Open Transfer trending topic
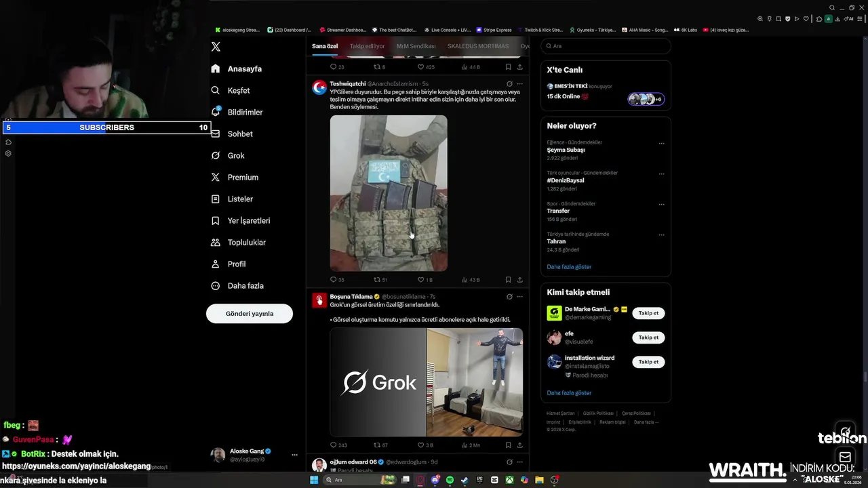The image size is (868, 488). click(x=558, y=211)
